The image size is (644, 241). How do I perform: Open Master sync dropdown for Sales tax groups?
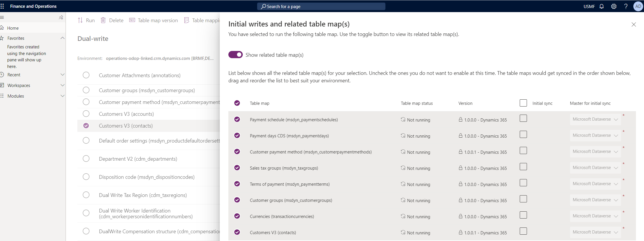pos(595,168)
